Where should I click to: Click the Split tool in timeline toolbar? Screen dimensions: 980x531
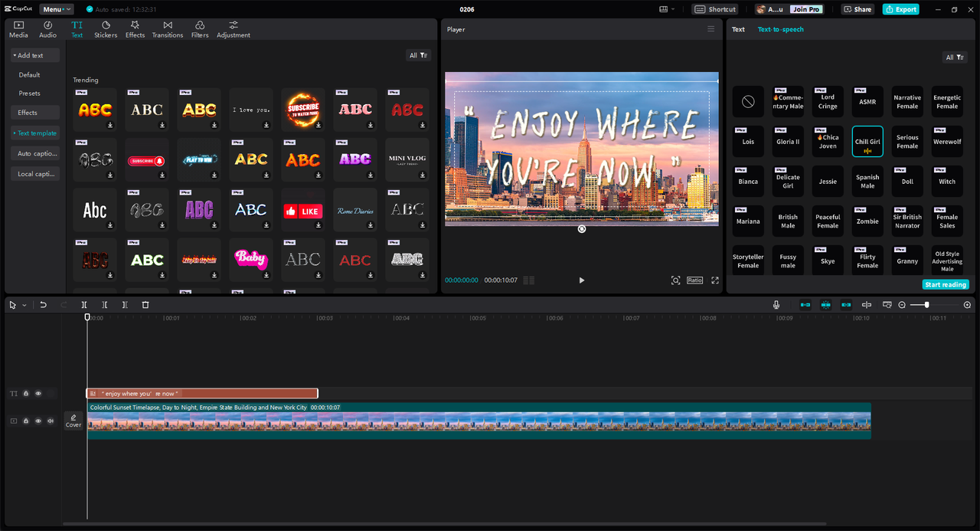84,305
